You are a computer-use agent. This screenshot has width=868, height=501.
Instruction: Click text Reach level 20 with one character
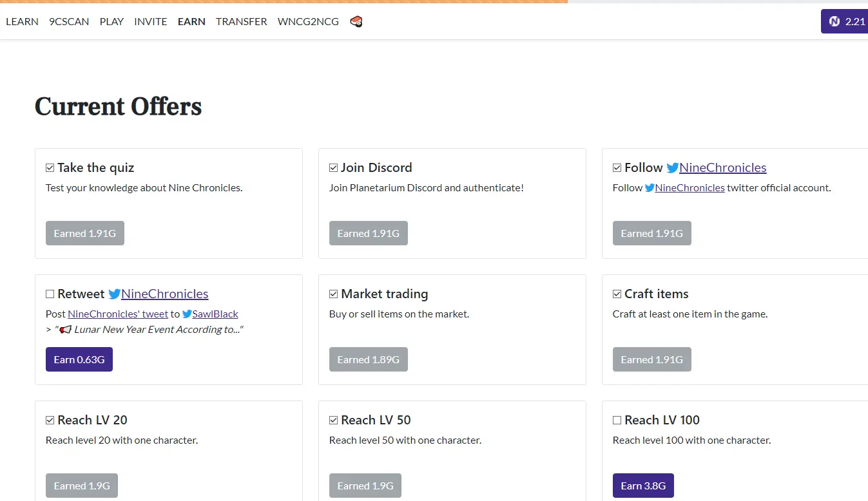(122, 440)
